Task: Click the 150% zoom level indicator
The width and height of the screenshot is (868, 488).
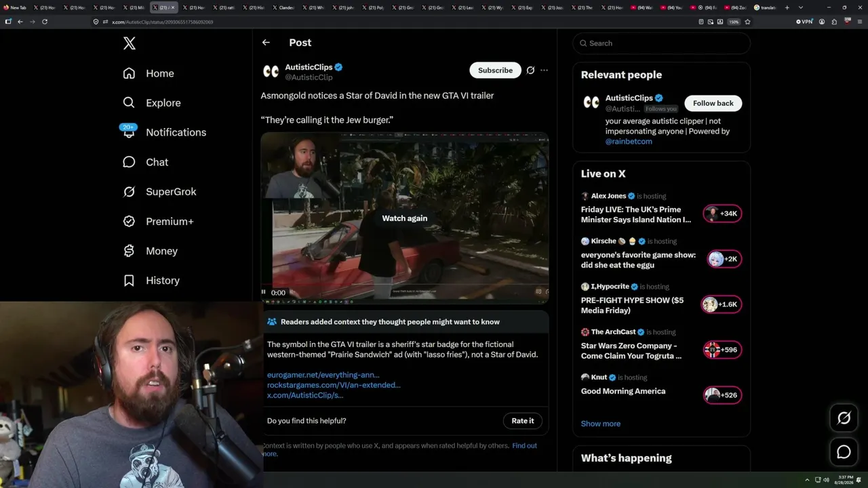Action: [734, 22]
